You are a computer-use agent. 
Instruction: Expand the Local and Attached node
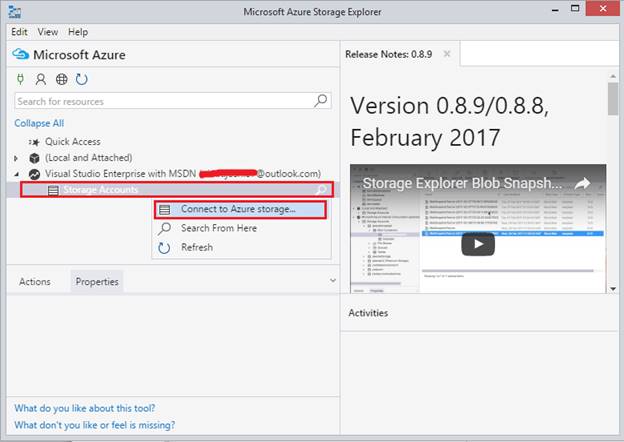(x=16, y=158)
